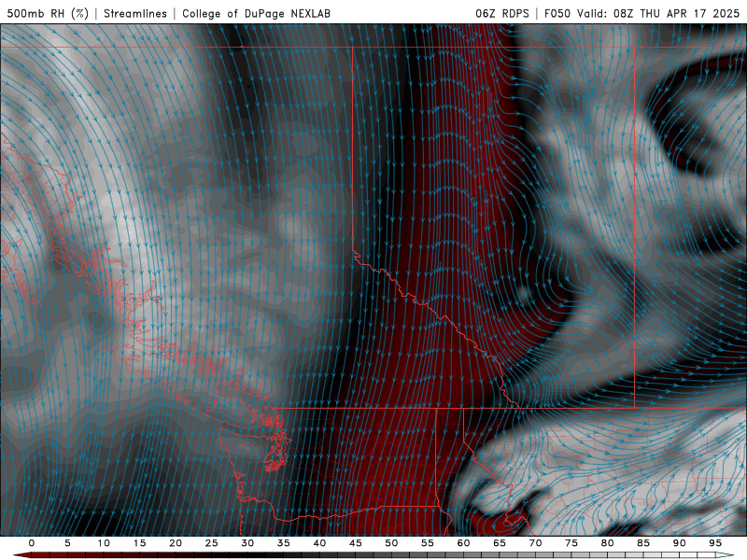This screenshot has height=560, width=747.
Task: Click the colorbar label "15"
Action: (x=139, y=543)
